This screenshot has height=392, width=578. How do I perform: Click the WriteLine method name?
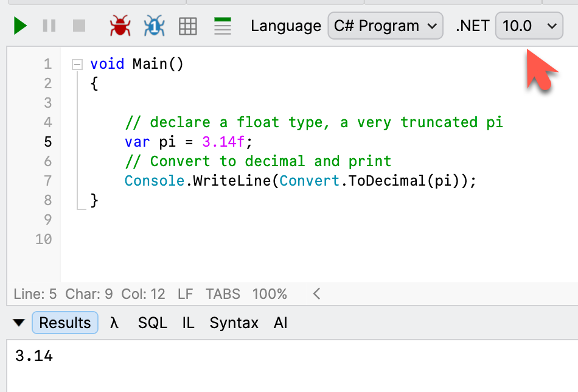232,181
